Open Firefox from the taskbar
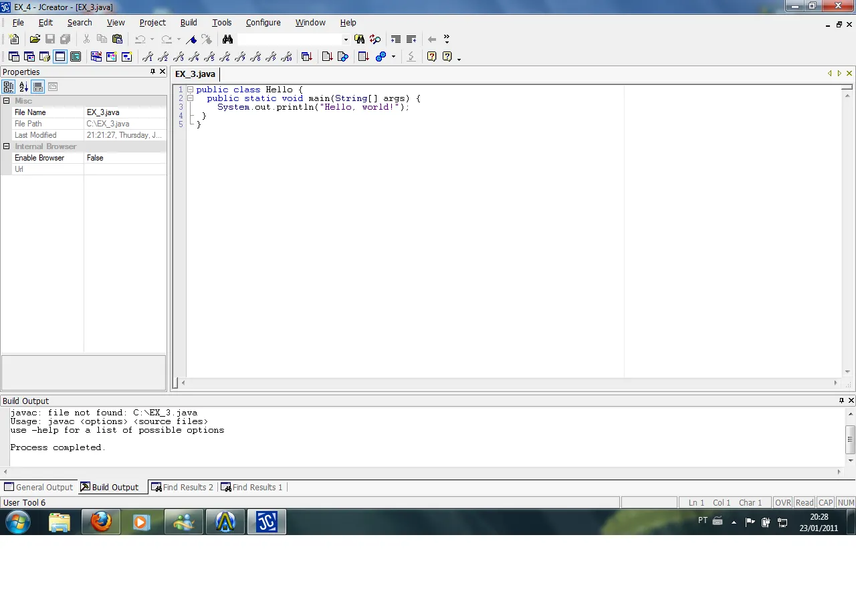 pyautogui.click(x=101, y=522)
